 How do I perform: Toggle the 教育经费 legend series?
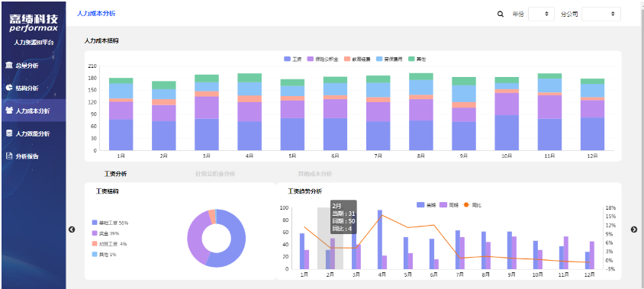coord(357,59)
